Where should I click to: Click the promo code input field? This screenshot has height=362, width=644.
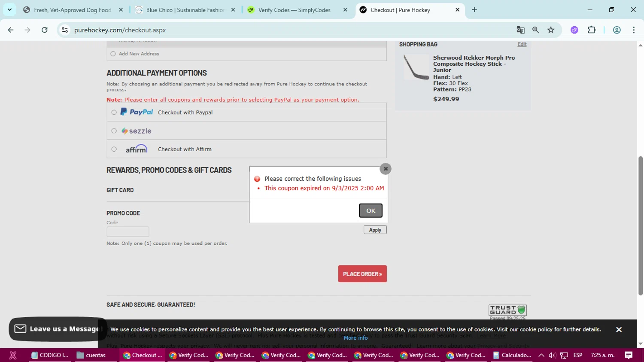(128, 232)
